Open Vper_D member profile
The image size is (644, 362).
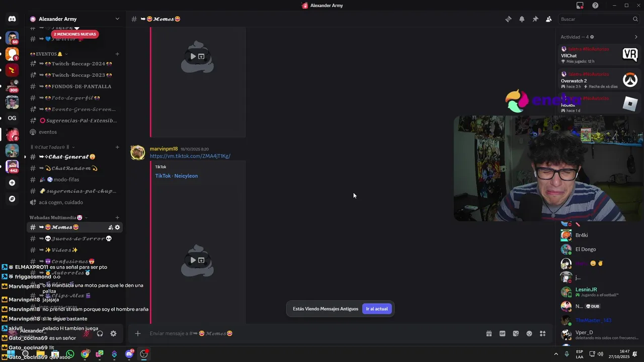coord(599,334)
